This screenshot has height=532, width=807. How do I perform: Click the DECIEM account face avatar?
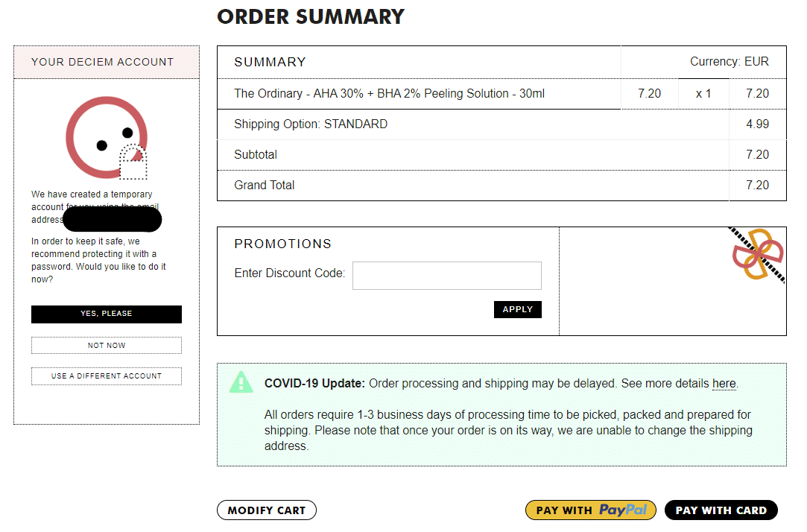tap(104, 137)
